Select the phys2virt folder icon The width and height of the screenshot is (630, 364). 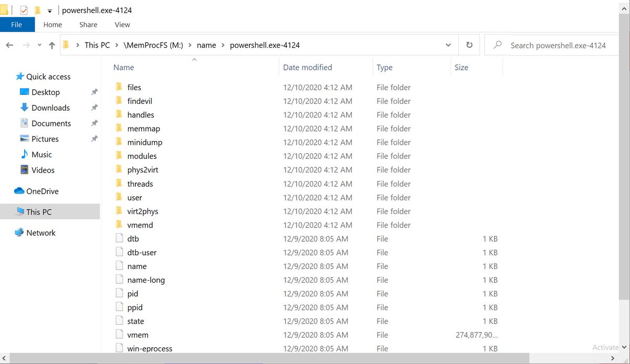[x=119, y=169]
